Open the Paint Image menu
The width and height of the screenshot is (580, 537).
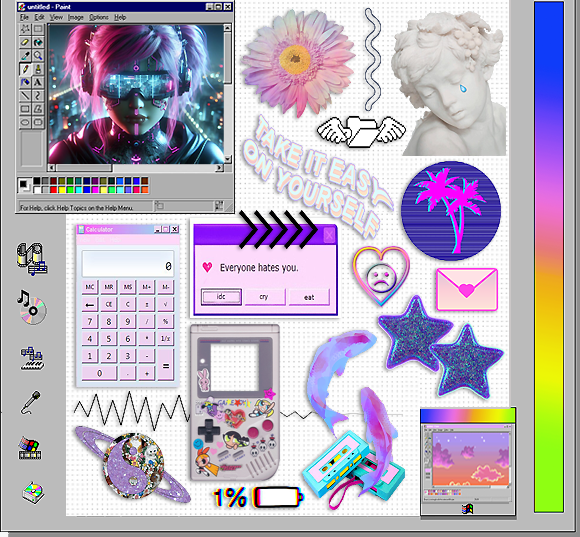(75, 17)
